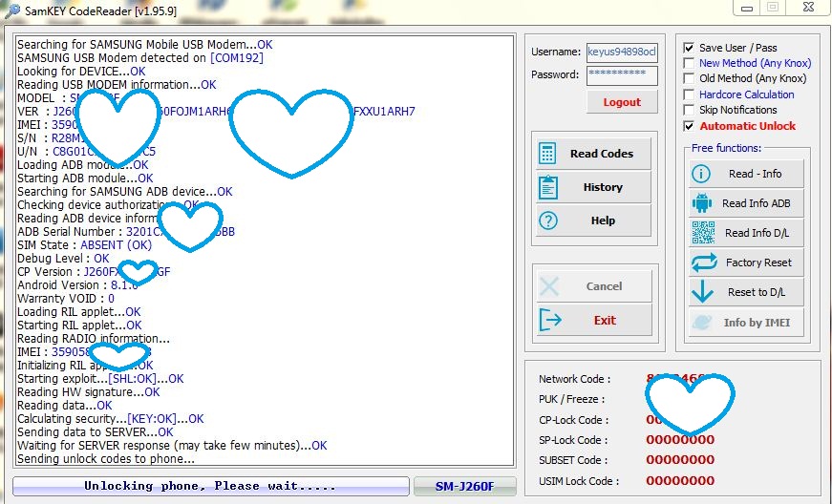Click 'Calculating security...[KEY:OK]...OK' log line
This screenshot has height=504, width=832.
click(111, 419)
